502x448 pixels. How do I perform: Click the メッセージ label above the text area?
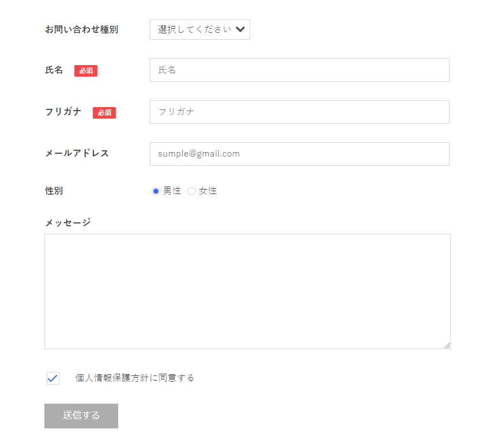click(x=68, y=222)
